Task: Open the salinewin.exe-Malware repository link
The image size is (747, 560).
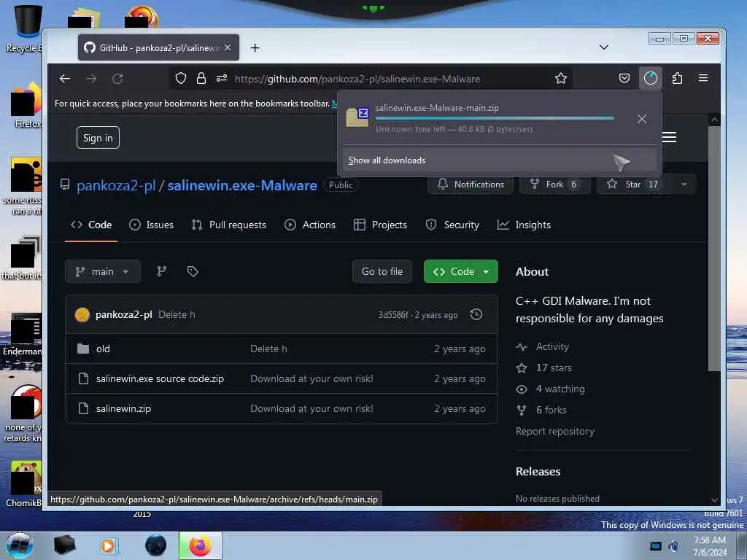Action: pyautogui.click(x=242, y=186)
